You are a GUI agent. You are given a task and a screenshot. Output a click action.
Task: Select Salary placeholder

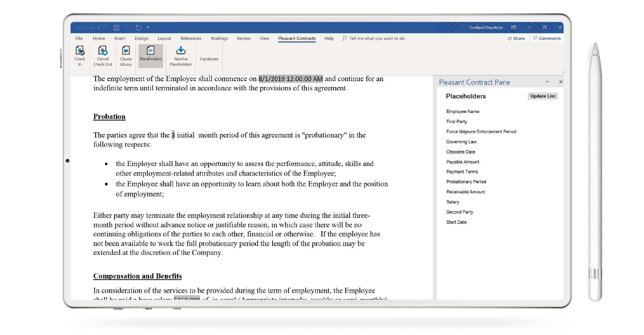pyautogui.click(x=453, y=202)
